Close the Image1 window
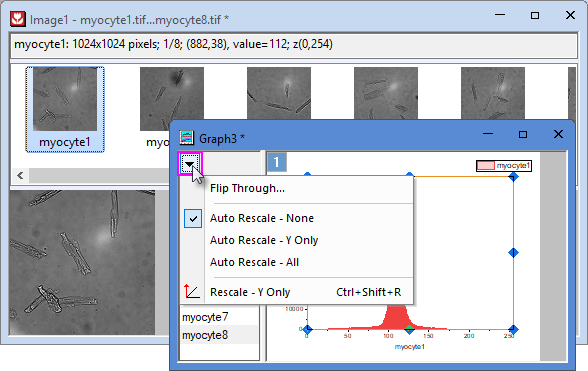Screen dimensions: 588x371 [x=570, y=15]
